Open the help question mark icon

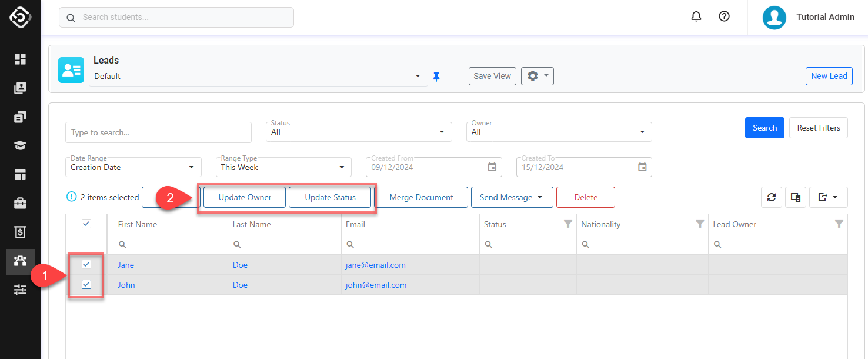tap(725, 16)
